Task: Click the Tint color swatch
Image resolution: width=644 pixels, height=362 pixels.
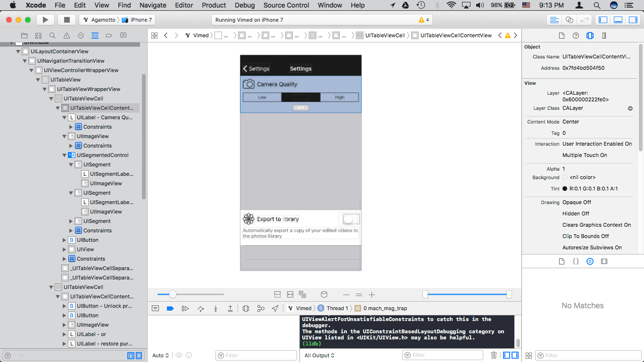Action: (565, 189)
